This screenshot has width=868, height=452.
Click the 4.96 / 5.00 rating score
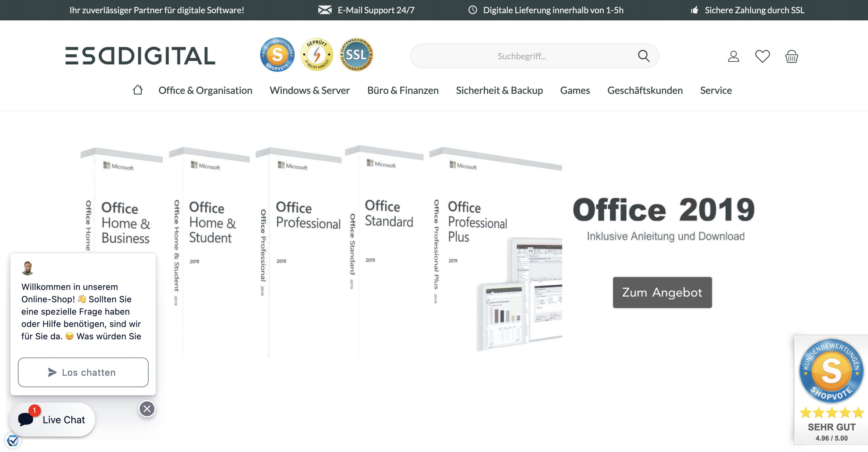831,438
